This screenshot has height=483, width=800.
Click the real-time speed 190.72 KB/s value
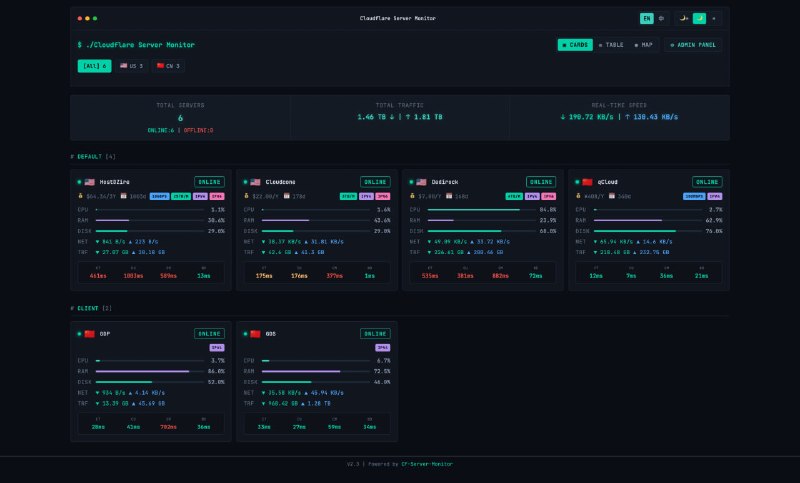pos(590,117)
